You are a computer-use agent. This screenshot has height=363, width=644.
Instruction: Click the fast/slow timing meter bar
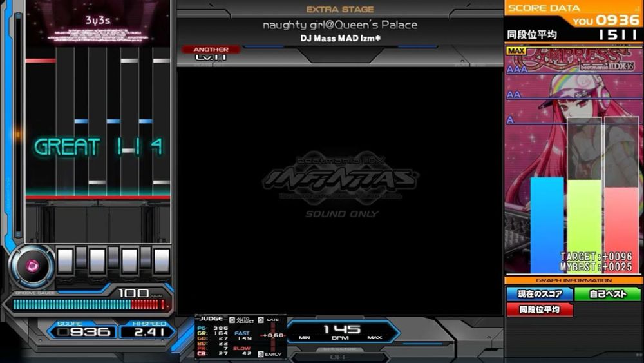[272, 337]
